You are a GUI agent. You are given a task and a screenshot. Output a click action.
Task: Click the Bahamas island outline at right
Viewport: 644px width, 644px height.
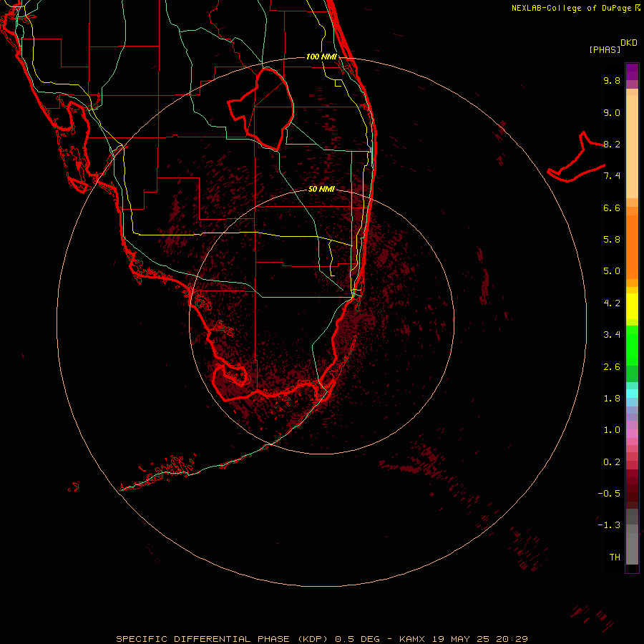pos(576,157)
